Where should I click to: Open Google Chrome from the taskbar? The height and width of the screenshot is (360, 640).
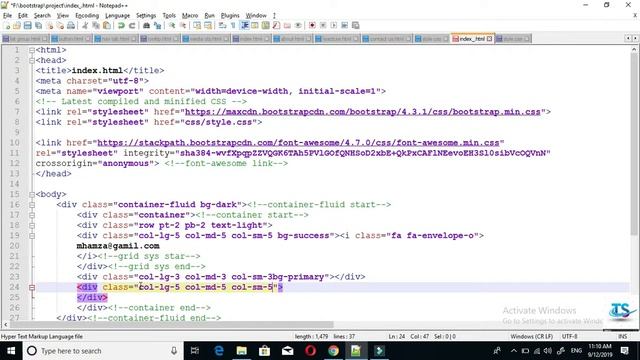click(x=333, y=351)
